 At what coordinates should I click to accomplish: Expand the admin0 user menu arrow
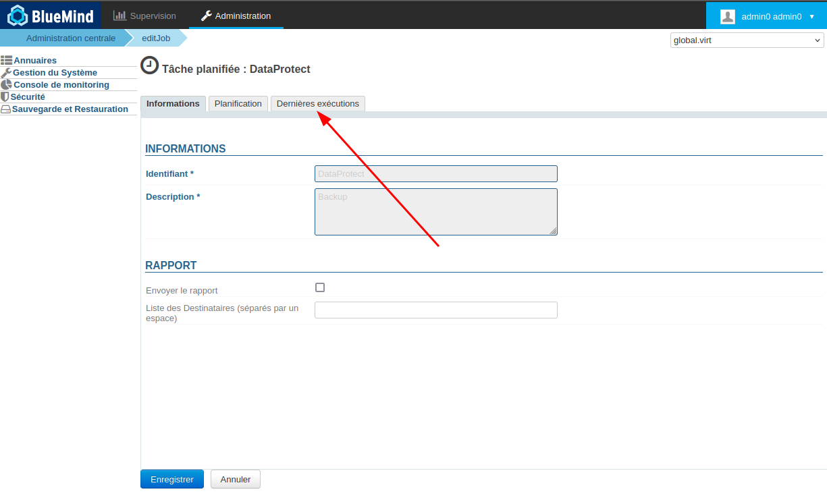811,16
